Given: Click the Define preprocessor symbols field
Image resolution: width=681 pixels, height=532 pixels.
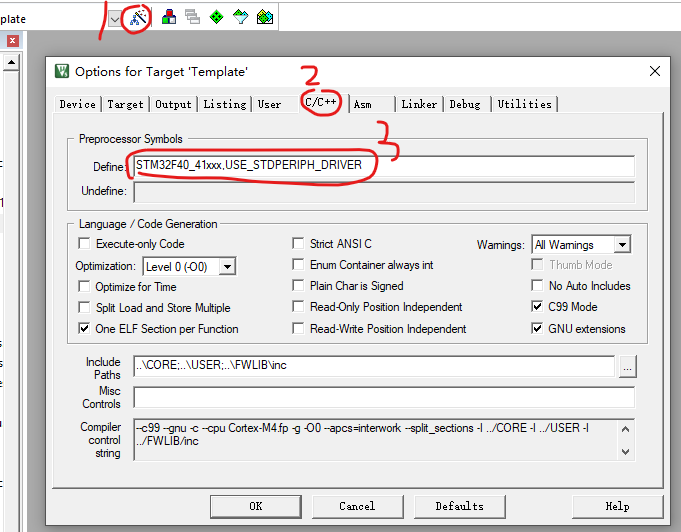Looking at the screenshot, I should coord(384,165).
